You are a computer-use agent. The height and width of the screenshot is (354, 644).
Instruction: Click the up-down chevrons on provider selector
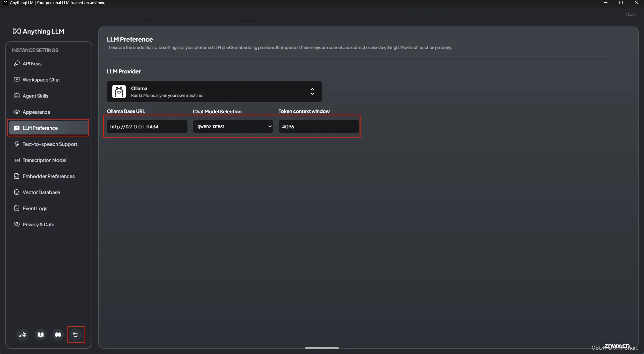tap(312, 92)
